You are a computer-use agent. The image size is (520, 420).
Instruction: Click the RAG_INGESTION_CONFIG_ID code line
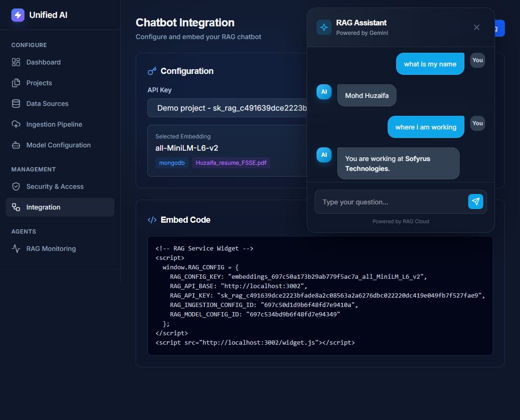[264, 305]
